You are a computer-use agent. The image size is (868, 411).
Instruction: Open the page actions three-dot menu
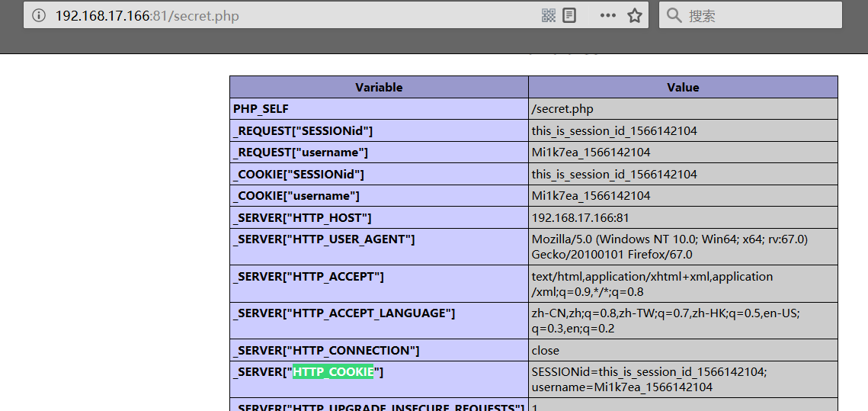point(607,15)
